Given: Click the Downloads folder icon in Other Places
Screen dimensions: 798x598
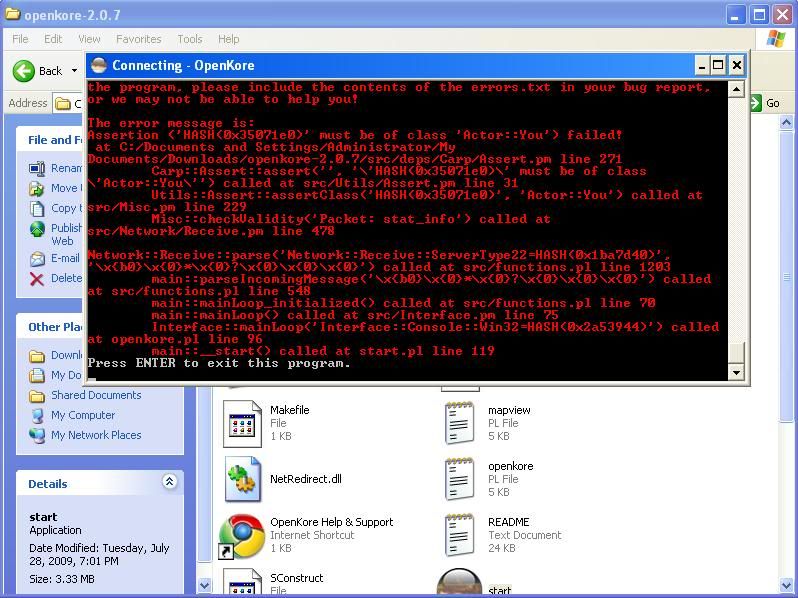Looking at the screenshot, I should point(37,355).
